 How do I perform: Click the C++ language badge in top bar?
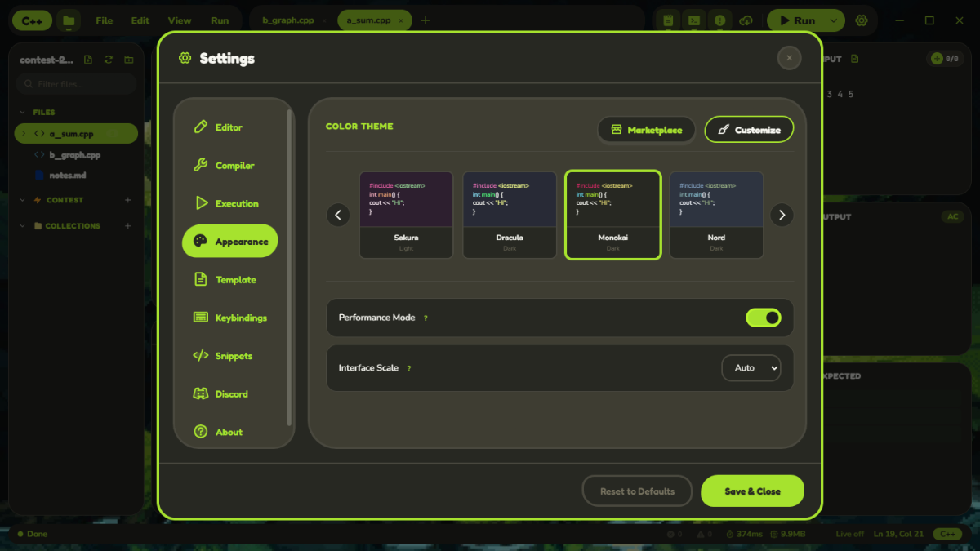33,20
